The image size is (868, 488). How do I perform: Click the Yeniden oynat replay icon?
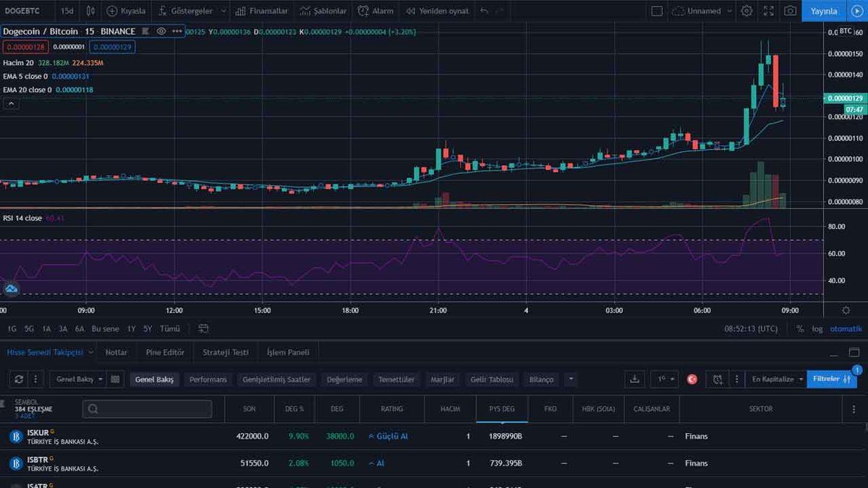412,11
